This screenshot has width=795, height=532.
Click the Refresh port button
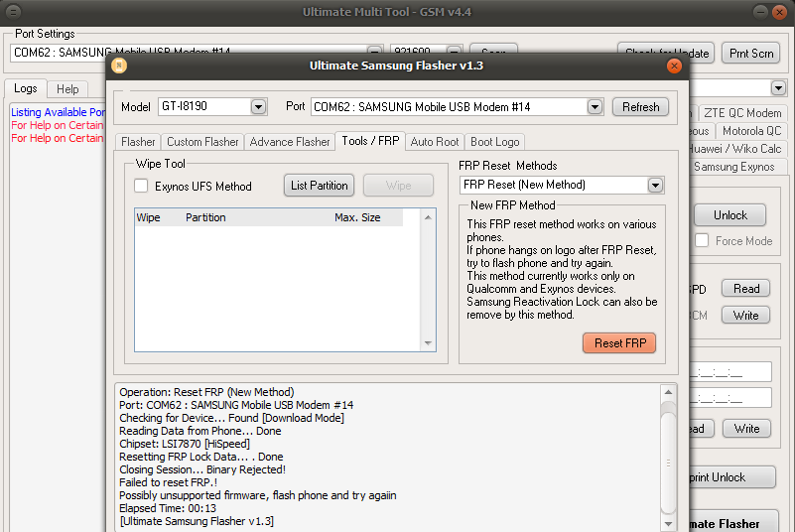click(x=641, y=106)
